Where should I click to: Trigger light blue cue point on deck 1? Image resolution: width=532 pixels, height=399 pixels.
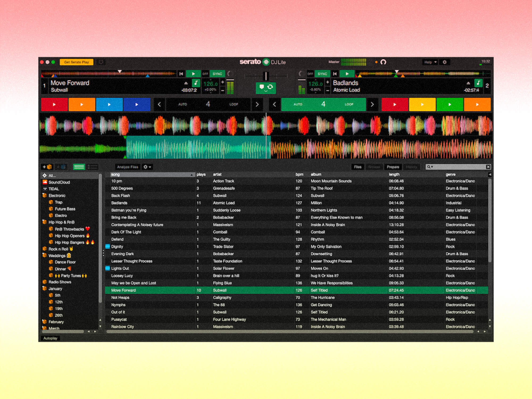[109, 104]
